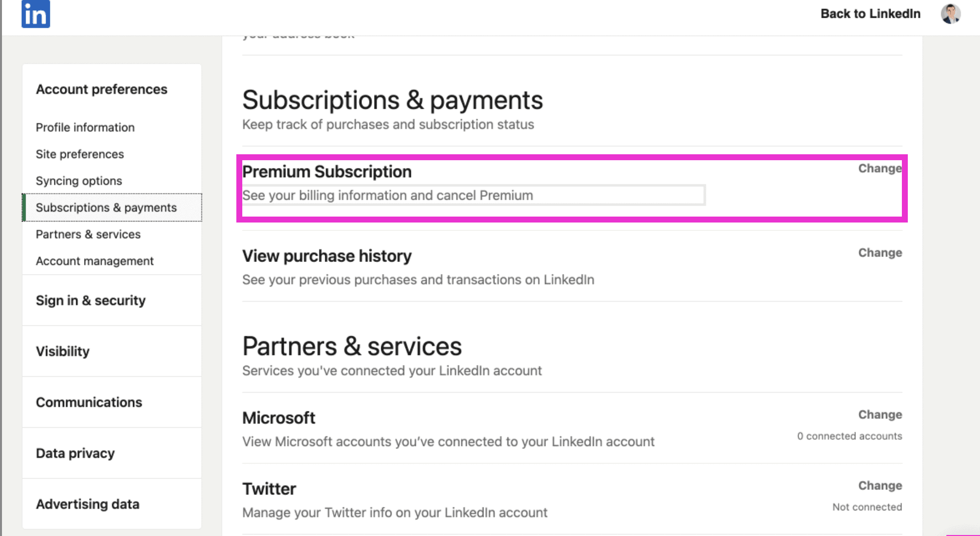Open Account management sidebar item
This screenshot has height=536, width=980.
point(94,261)
